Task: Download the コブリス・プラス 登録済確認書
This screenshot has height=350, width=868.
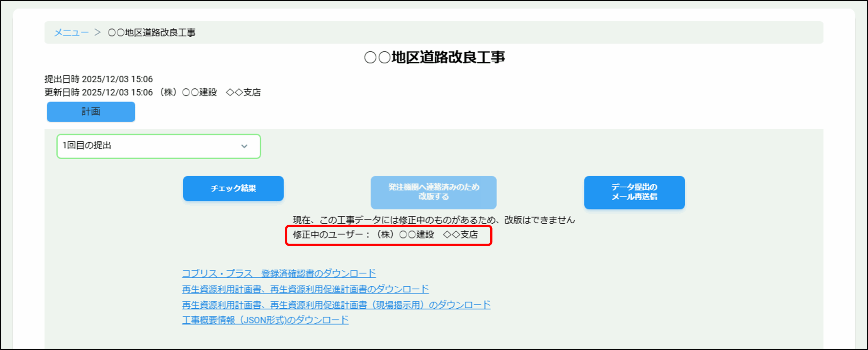Action: (279, 273)
